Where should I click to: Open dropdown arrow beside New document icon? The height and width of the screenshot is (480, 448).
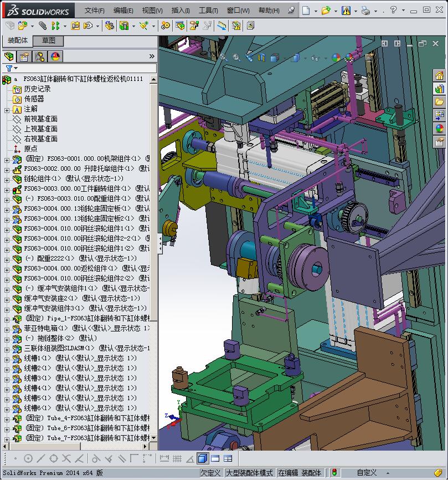pyautogui.click(x=316, y=11)
